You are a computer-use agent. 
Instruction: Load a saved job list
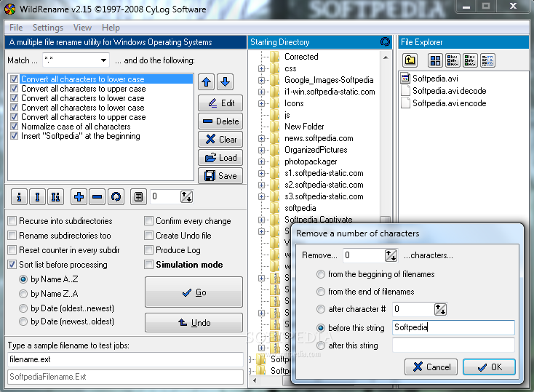(x=220, y=157)
